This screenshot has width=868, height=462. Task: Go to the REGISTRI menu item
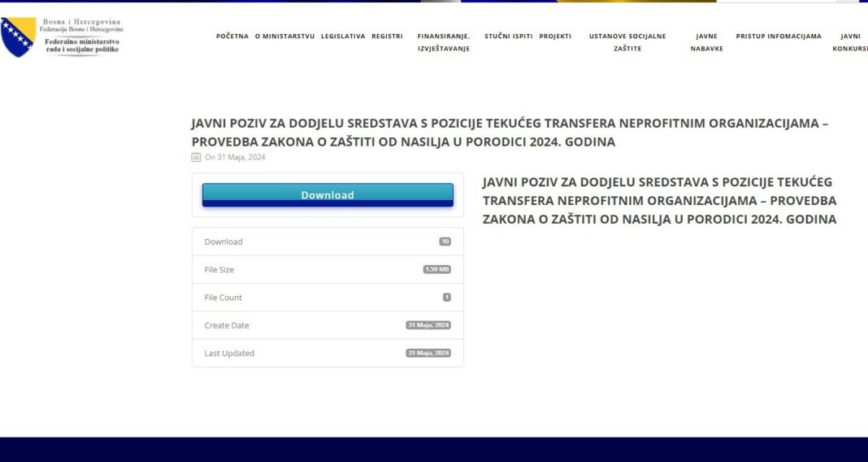pos(387,36)
